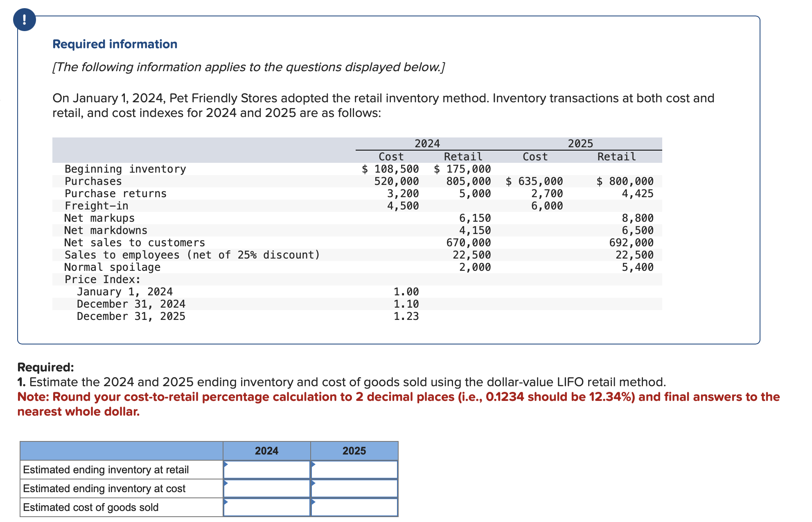Select the 2025 ending inventory at cost cell

(354, 488)
